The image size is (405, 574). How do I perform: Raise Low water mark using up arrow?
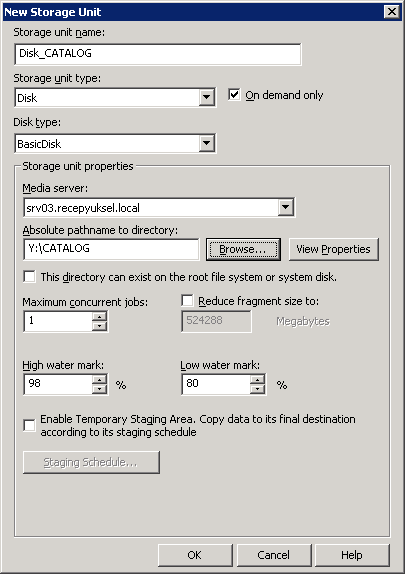[x=257, y=380]
